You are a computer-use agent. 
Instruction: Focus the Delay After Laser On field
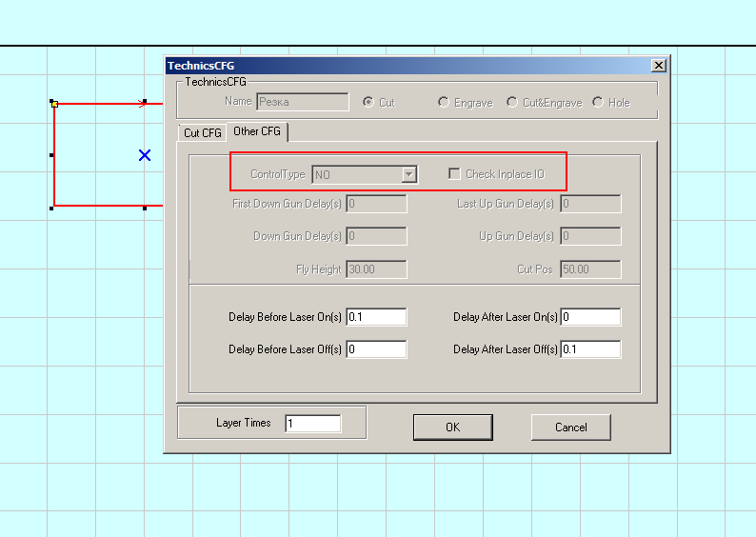(590, 317)
